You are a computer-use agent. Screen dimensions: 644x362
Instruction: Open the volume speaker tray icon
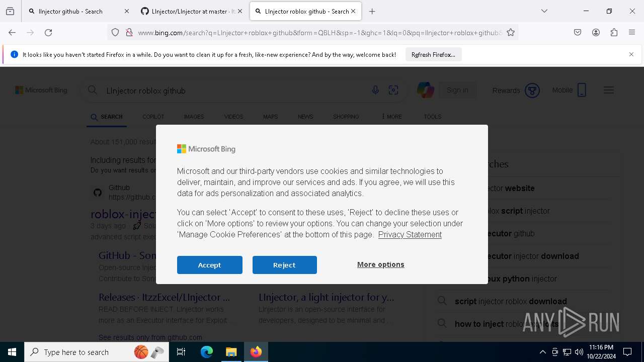(579, 352)
